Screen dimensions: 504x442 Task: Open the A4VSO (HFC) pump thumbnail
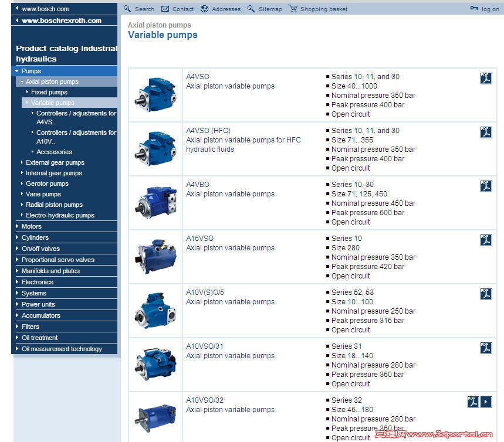pyautogui.click(x=155, y=149)
